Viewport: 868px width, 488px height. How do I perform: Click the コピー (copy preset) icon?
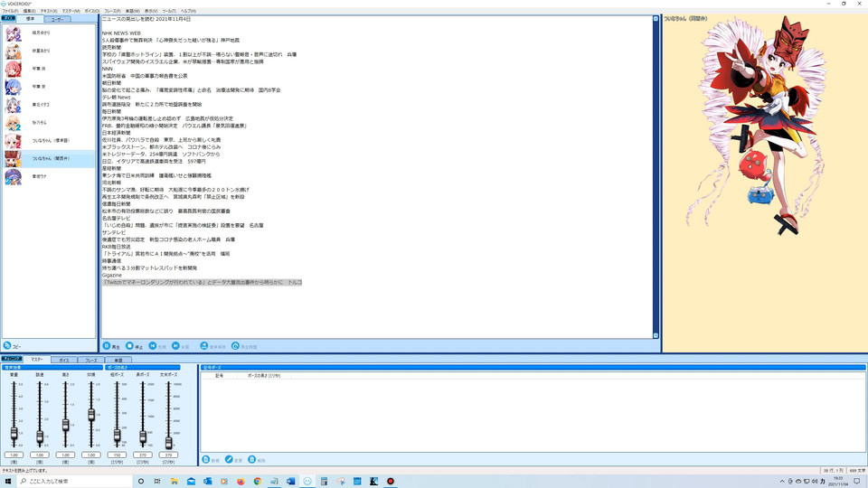click(x=7, y=345)
